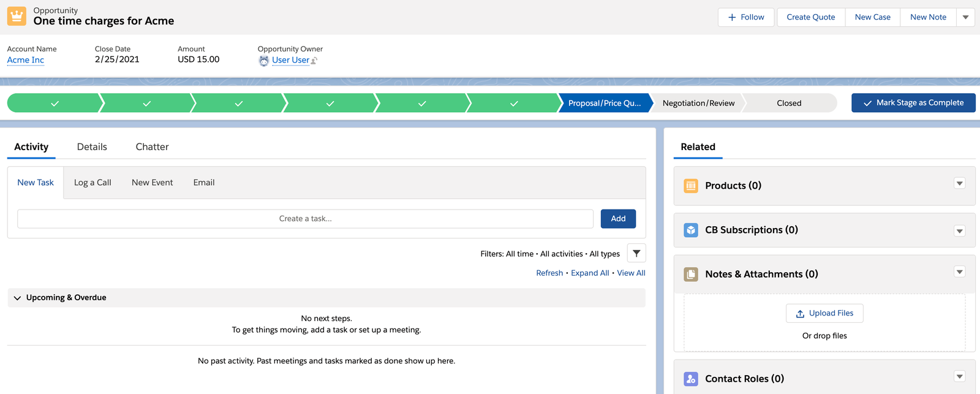Open the Products section dropdown menu
This screenshot has width=980, height=394.
pos(960,183)
